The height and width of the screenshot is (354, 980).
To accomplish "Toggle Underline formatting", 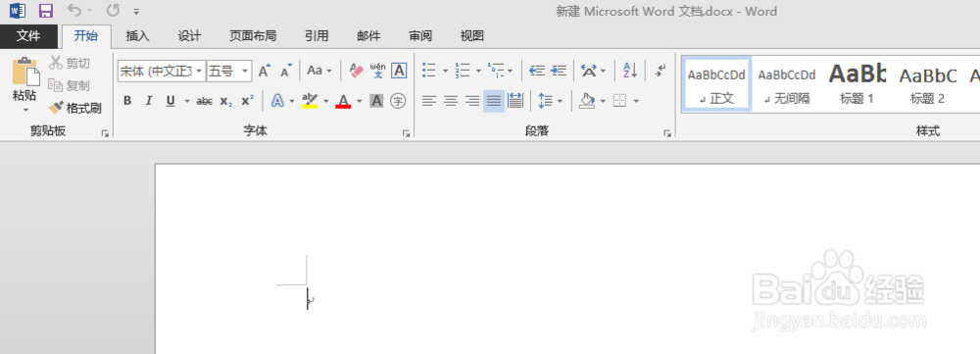I will pos(170,101).
